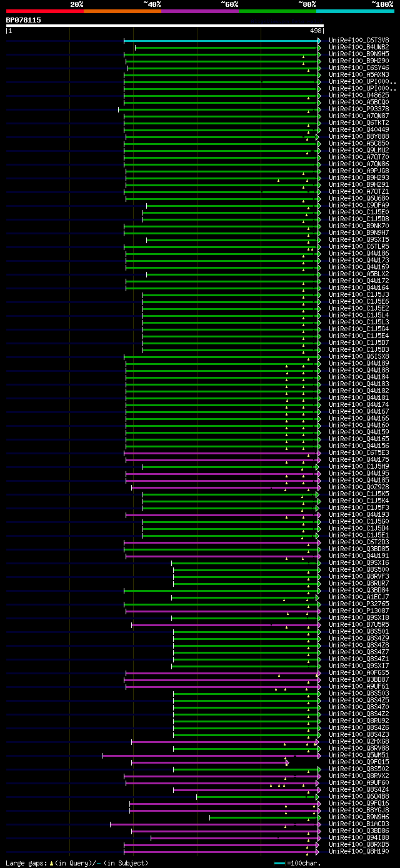This screenshot has height=868, width=400.
Task: Select the BP078115 query name
Action: tap(24, 20)
